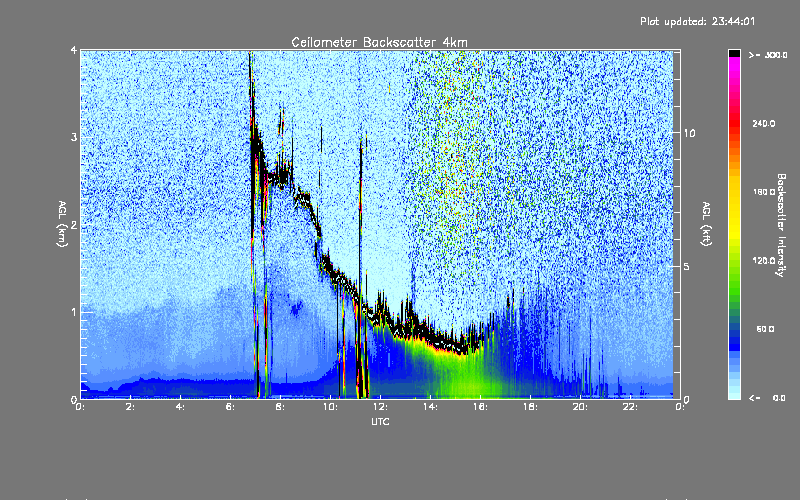Click the 10 kft tick label on the right axis

click(x=689, y=133)
